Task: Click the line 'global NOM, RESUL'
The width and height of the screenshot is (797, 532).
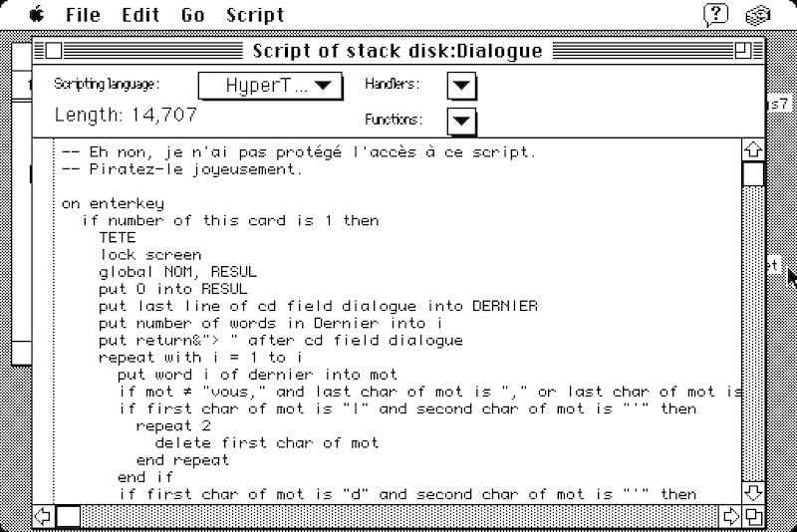Action: coord(178,272)
